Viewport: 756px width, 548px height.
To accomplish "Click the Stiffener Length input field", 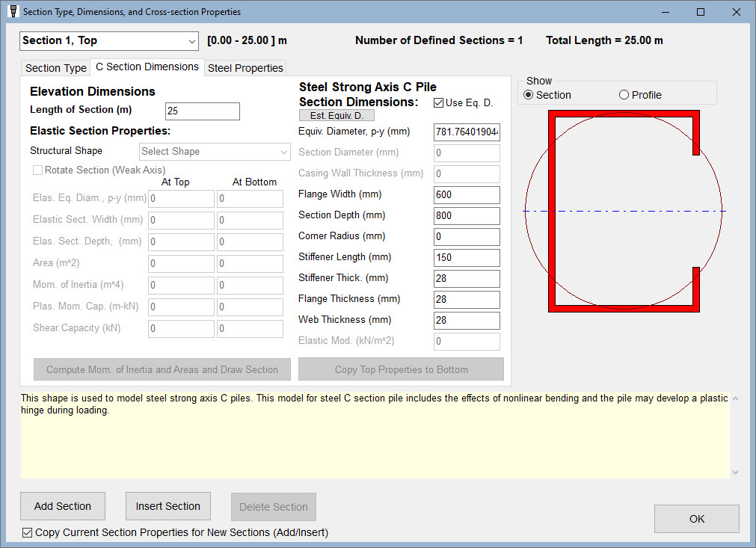I will click(x=467, y=257).
